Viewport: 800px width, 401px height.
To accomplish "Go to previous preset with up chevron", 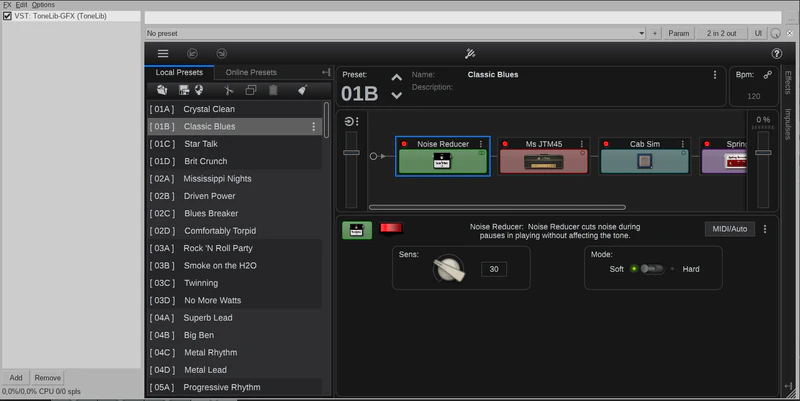I will [396, 78].
